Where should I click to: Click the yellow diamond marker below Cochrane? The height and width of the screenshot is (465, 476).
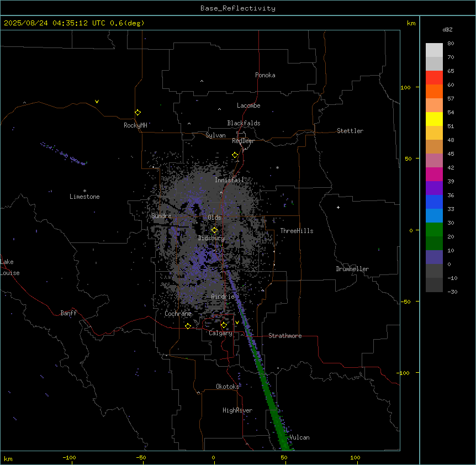point(188,326)
